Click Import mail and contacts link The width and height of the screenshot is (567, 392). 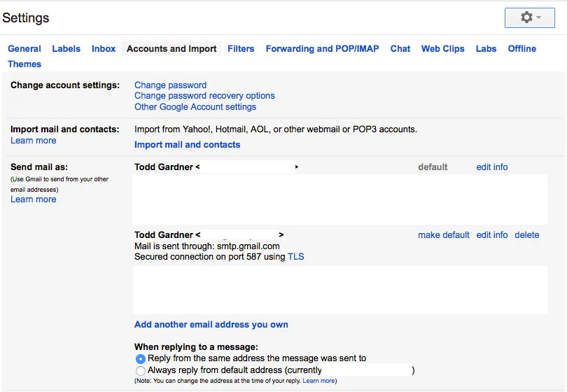click(x=188, y=145)
